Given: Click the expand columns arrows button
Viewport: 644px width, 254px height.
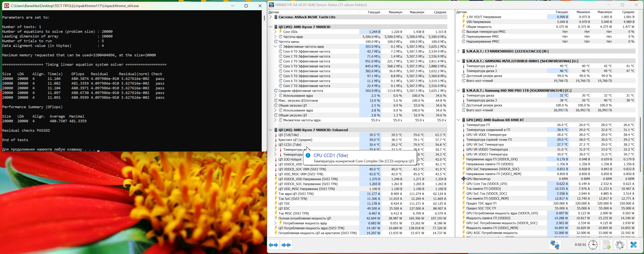Looking at the screenshot, I should click(273, 245).
